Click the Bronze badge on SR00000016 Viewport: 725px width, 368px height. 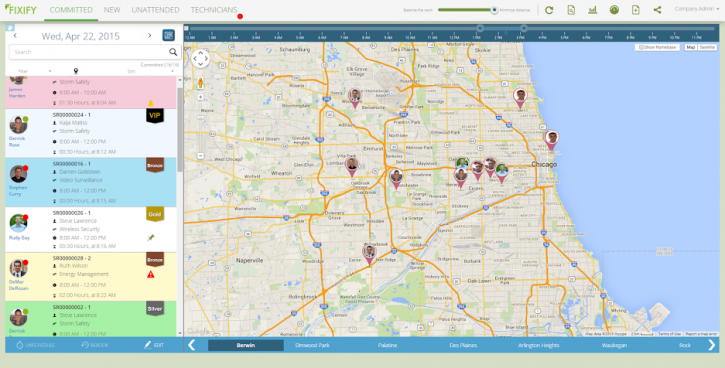[x=155, y=165]
